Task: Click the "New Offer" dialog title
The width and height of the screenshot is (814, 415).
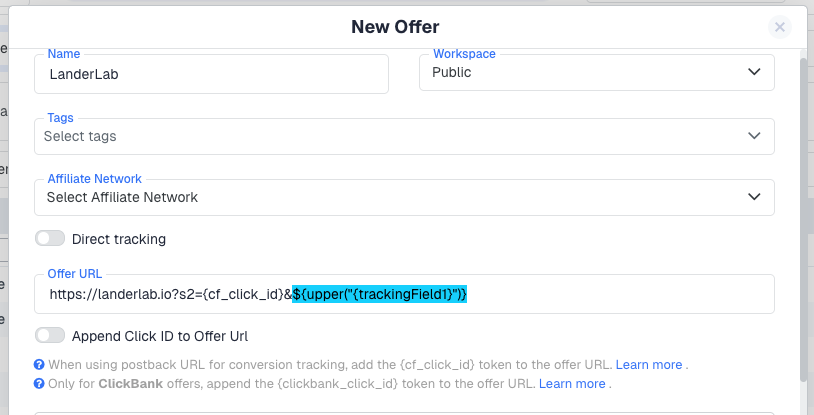Action: tap(395, 27)
